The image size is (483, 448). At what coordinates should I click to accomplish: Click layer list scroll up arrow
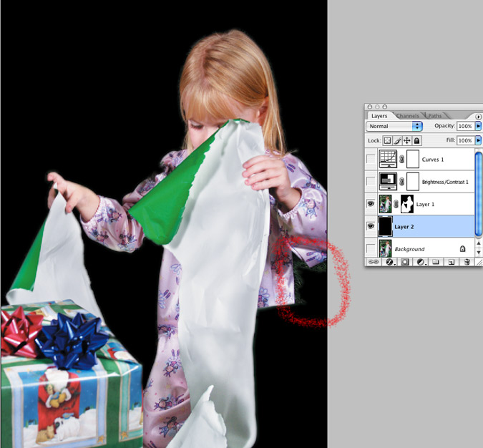479,243
